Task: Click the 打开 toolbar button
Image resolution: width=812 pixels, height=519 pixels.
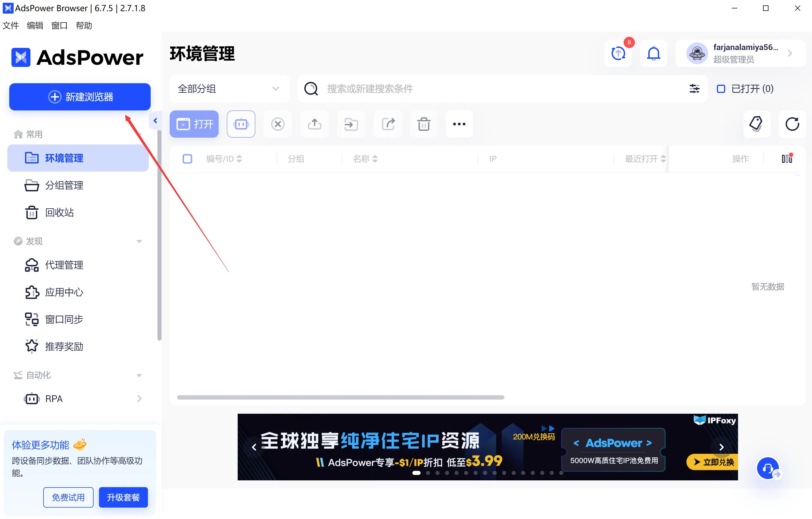Action: point(194,124)
